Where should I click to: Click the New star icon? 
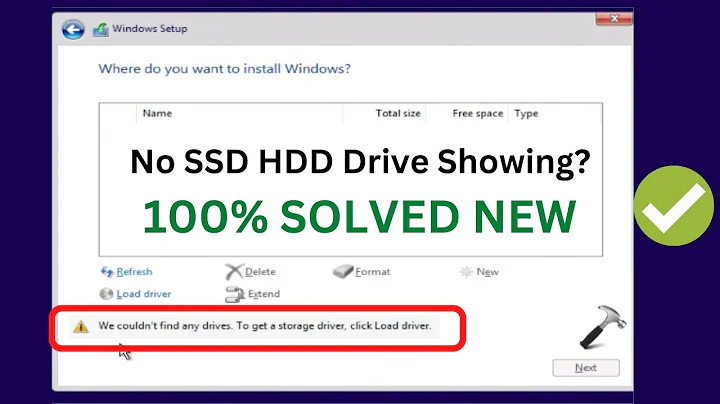point(466,272)
